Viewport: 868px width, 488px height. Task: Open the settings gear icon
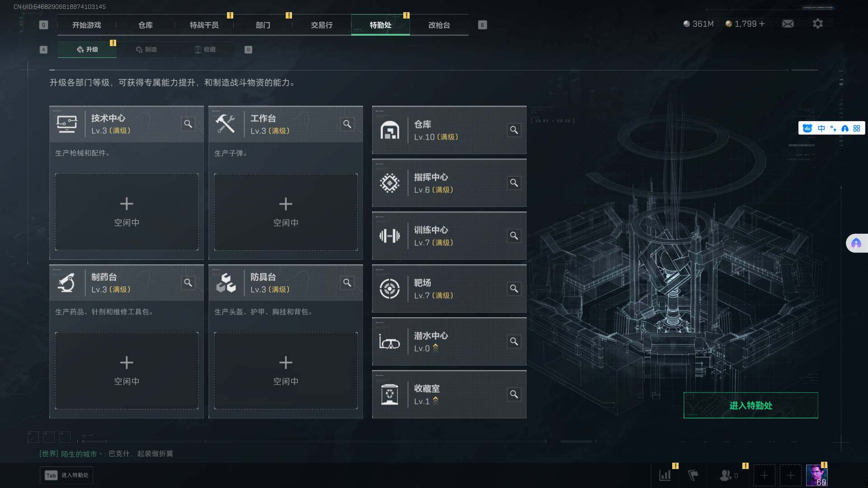click(817, 23)
